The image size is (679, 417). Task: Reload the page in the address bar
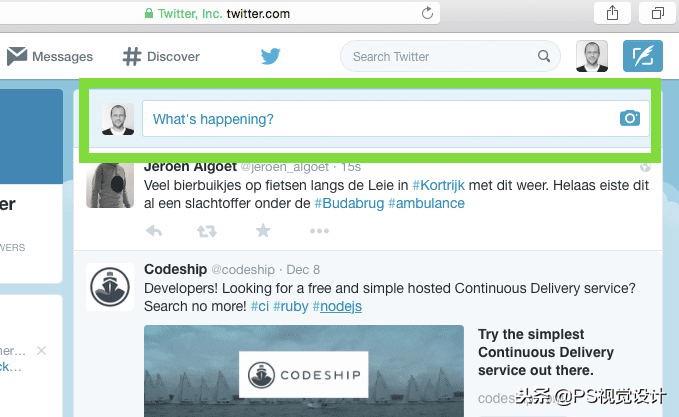click(x=427, y=13)
